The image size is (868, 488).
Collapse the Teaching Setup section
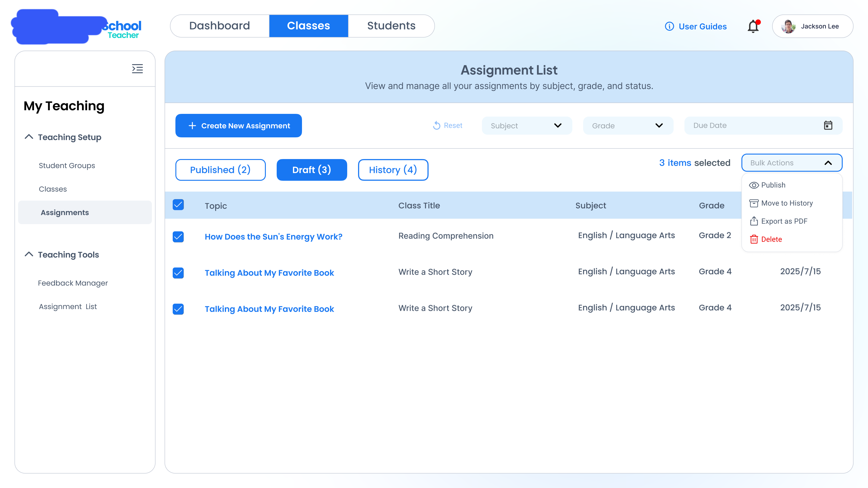63,137
